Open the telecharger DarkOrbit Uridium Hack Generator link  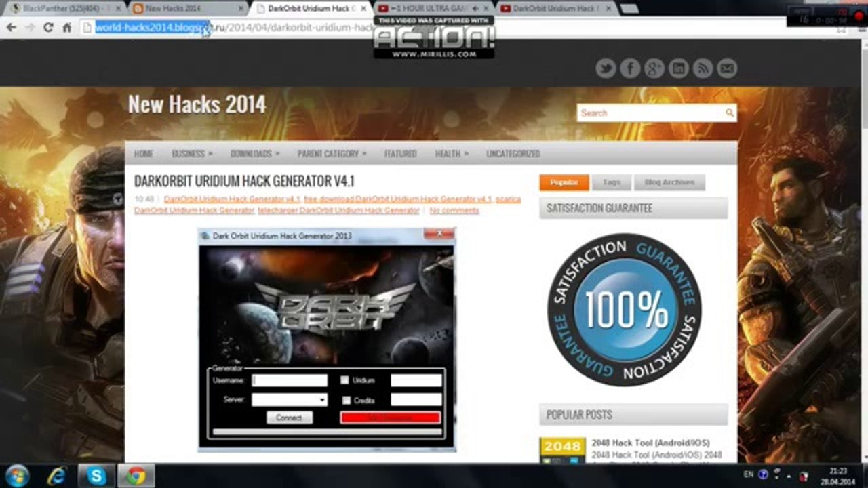tap(338, 211)
